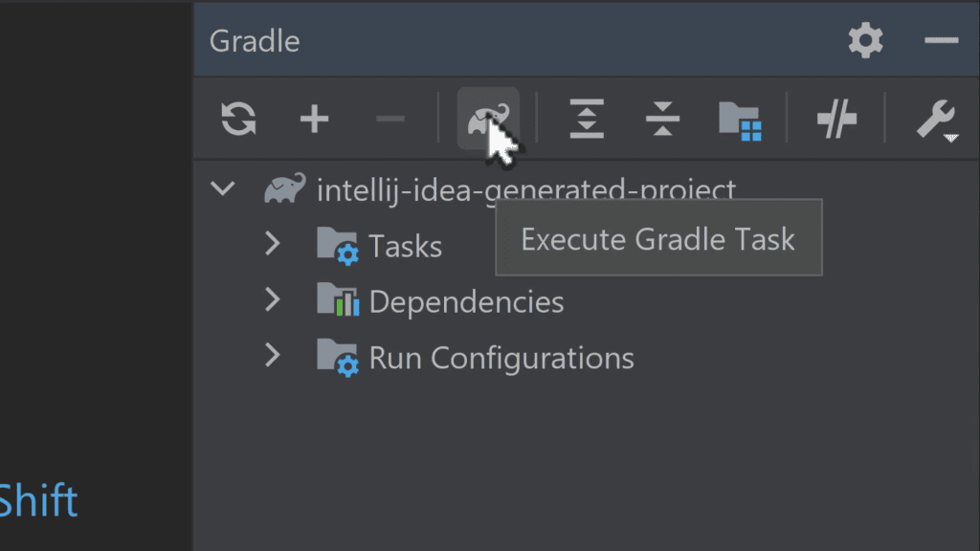The width and height of the screenshot is (980, 551).
Task: Open Gradle panel gear options
Action: (865, 40)
